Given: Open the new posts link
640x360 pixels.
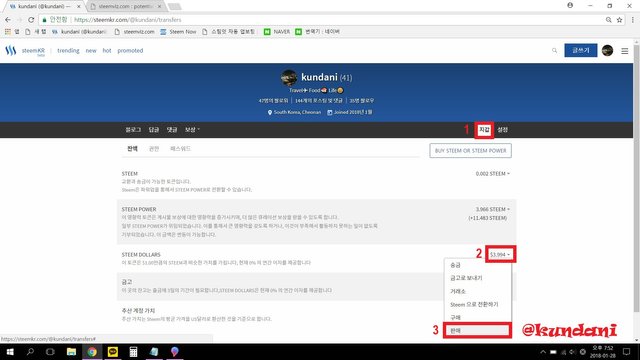Looking at the screenshot, I should click(x=91, y=51).
